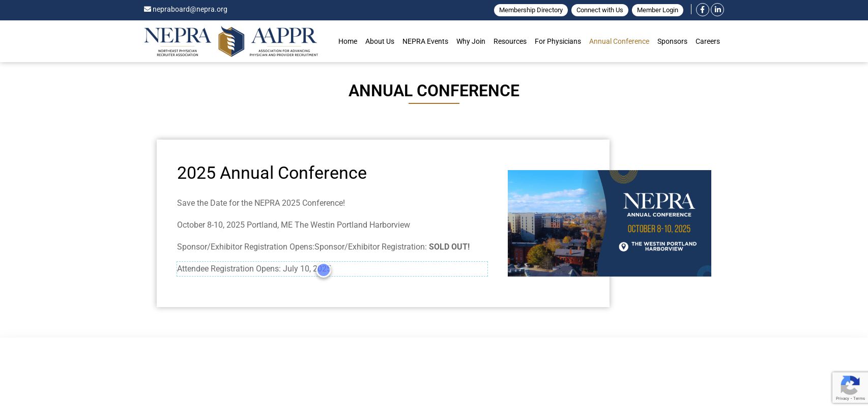The image size is (868, 410).
Task: Open Member Login
Action: click(x=657, y=10)
